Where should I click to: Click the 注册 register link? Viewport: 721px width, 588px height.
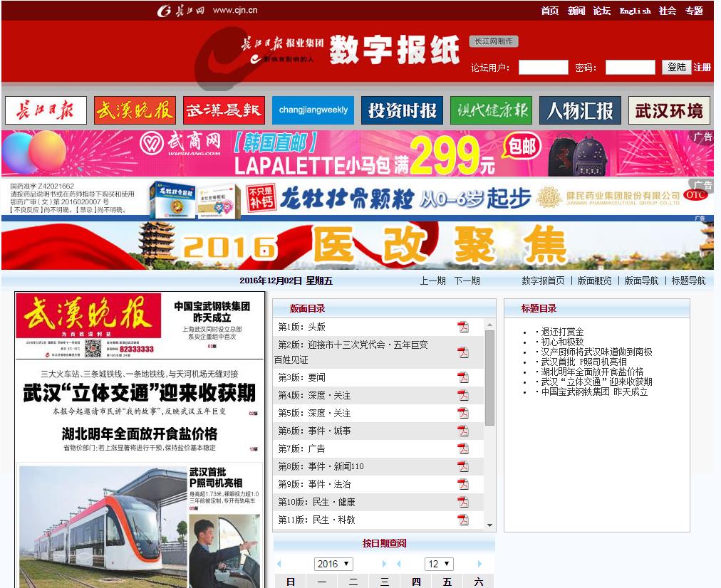pos(702,68)
